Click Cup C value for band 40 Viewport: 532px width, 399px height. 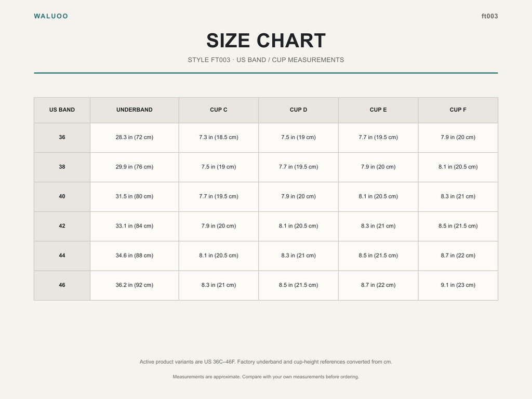(x=219, y=196)
